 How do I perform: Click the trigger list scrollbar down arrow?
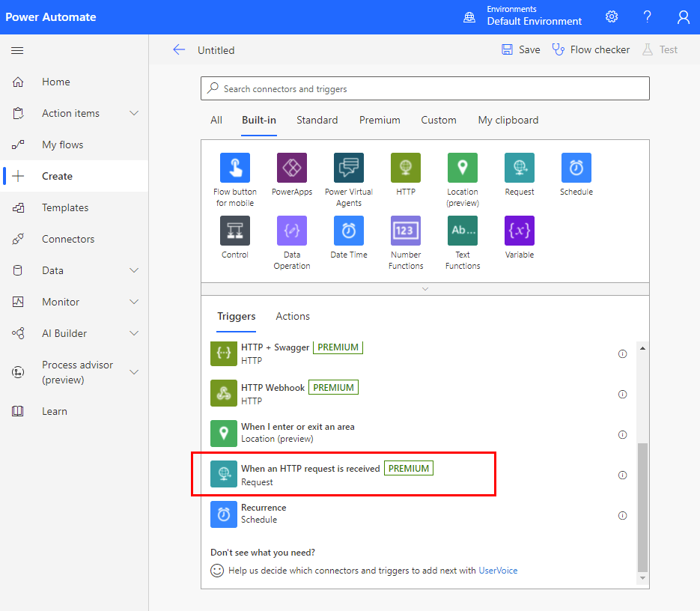642,578
